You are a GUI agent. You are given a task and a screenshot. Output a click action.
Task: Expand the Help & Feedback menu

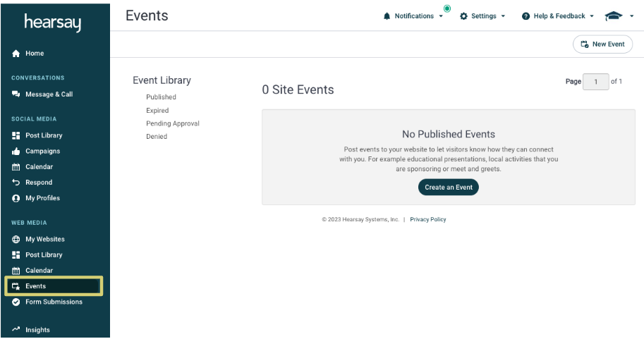tap(557, 16)
